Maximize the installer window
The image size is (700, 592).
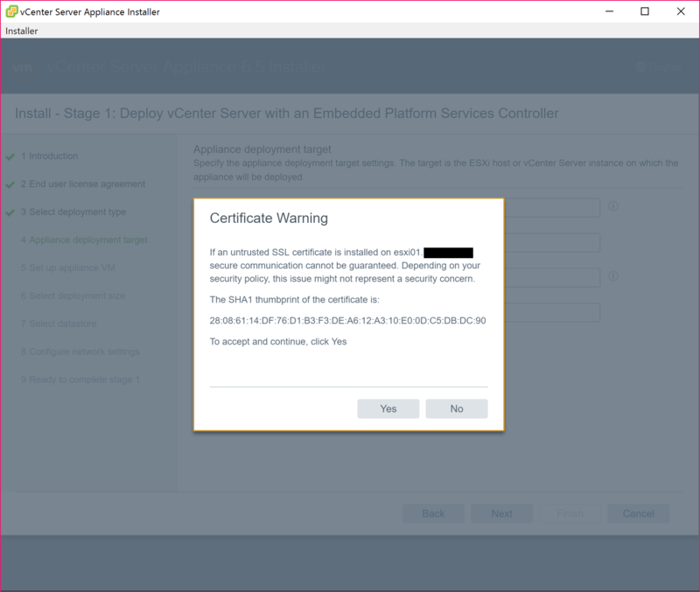pos(645,11)
